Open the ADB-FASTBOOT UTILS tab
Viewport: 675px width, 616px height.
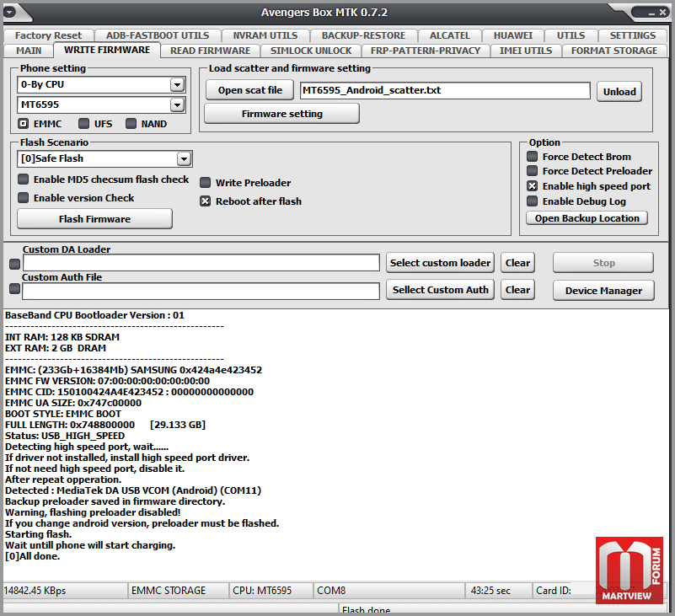(158, 35)
